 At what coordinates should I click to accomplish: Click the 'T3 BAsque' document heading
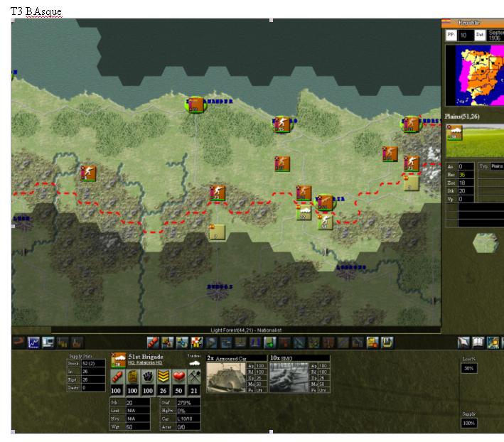pos(36,11)
